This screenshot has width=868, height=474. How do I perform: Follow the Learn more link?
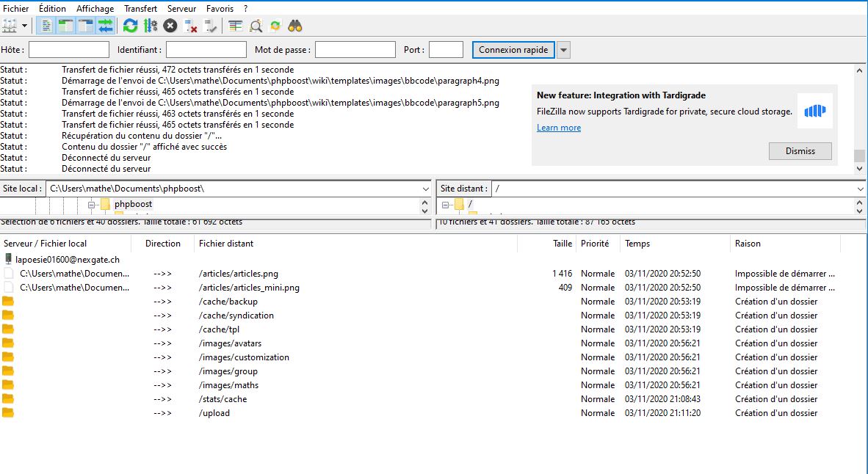pos(558,128)
